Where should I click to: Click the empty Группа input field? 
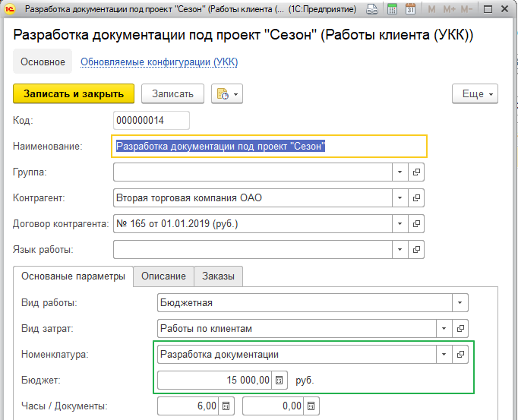253,172
